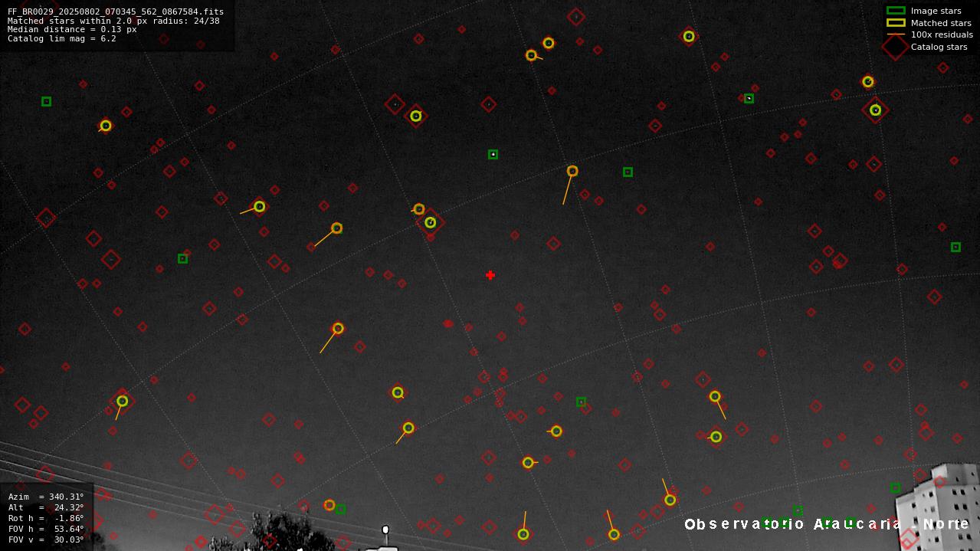Click the 'Rot h = -1.86°' value
The height and width of the screenshot is (551, 980).
(46, 518)
